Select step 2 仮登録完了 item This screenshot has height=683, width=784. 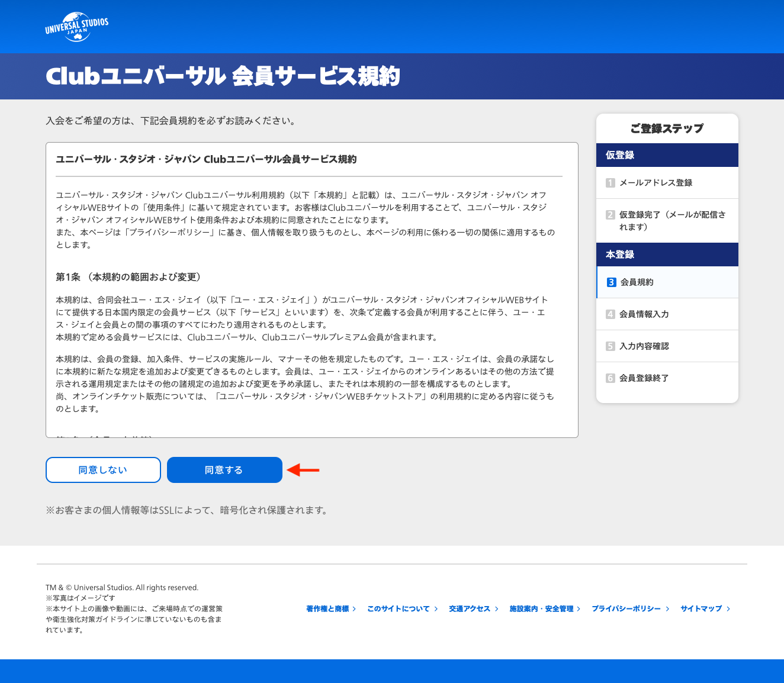click(x=667, y=221)
